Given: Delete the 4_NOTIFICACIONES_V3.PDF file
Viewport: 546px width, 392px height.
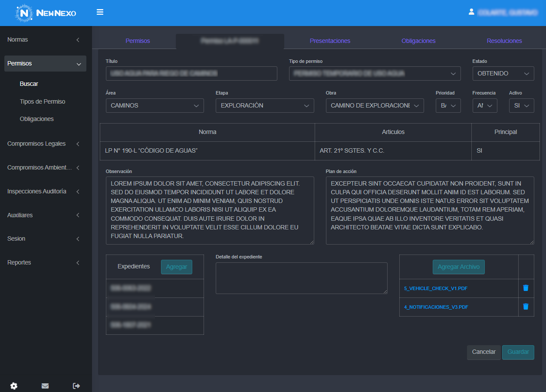Looking at the screenshot, I should pyautogui.click(x=526, y=307).
